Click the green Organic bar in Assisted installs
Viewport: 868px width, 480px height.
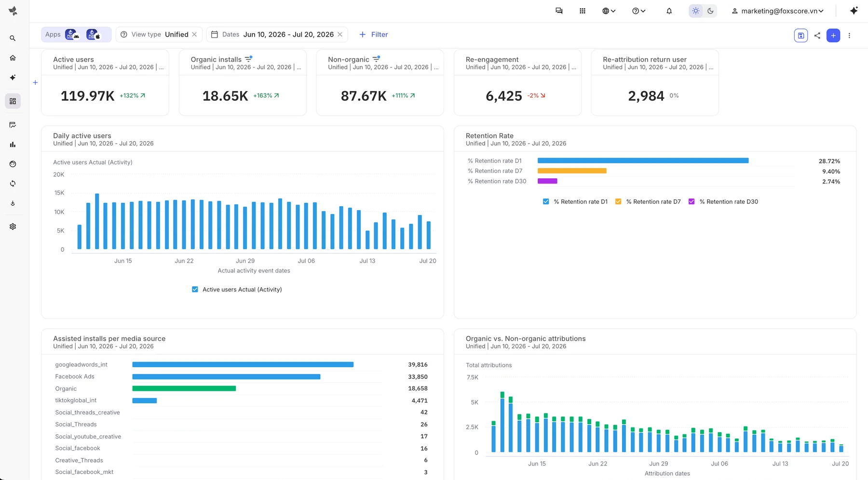pos(184,388)
